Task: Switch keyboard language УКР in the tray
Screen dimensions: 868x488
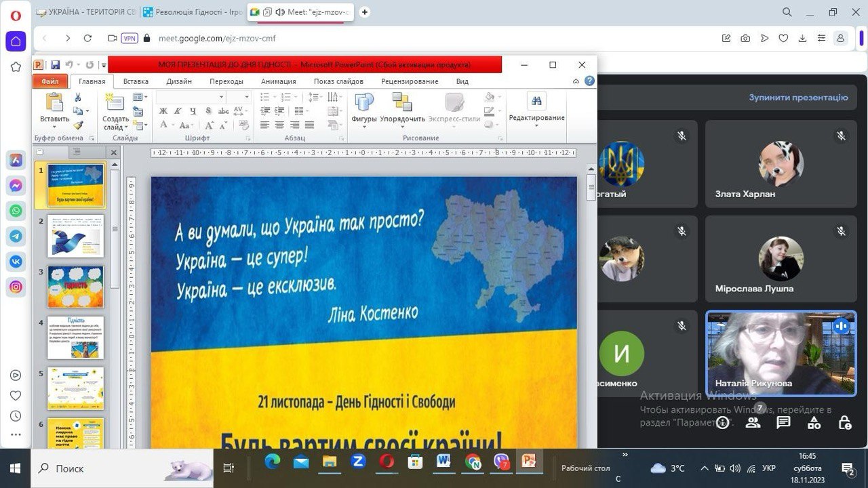Action: tap(769, 468)
